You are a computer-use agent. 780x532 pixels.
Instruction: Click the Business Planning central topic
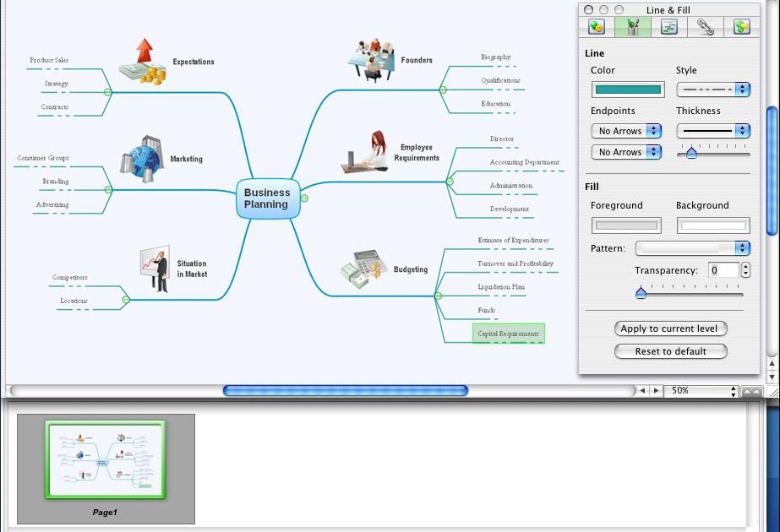267,198
